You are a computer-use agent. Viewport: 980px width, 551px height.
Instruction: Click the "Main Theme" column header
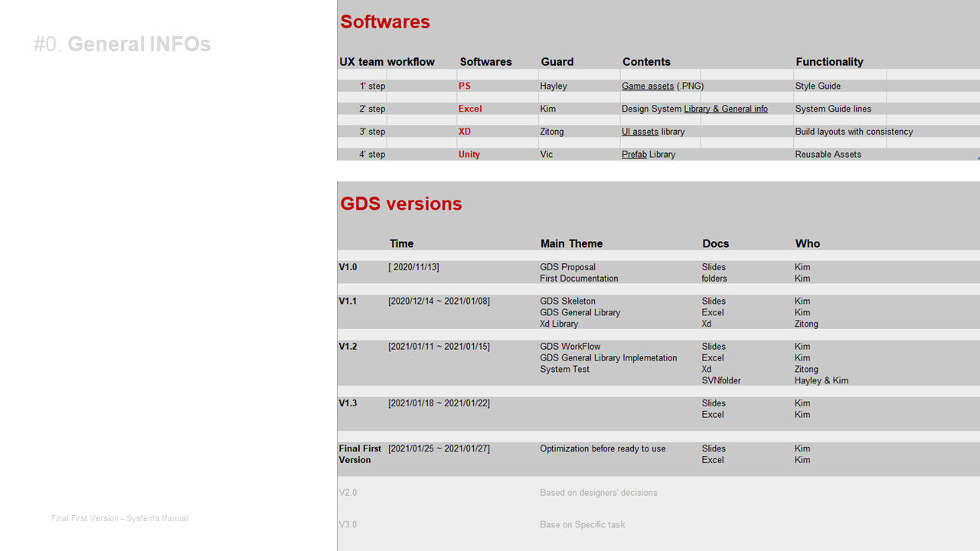(x=571, y=244)
